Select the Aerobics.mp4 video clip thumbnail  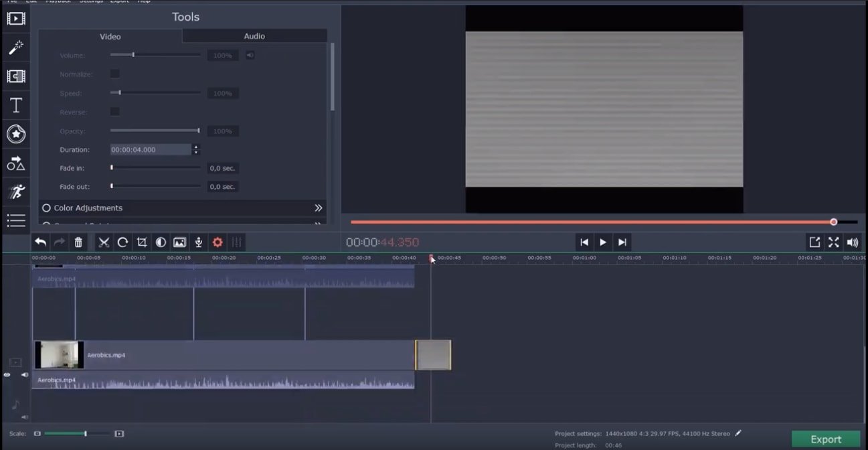coord(60,355)
